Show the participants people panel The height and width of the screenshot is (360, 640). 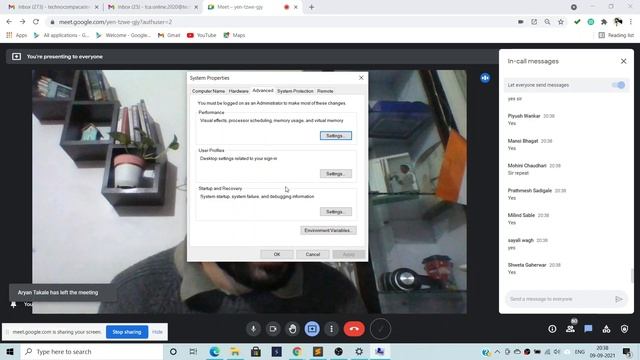tap(570, 329)
